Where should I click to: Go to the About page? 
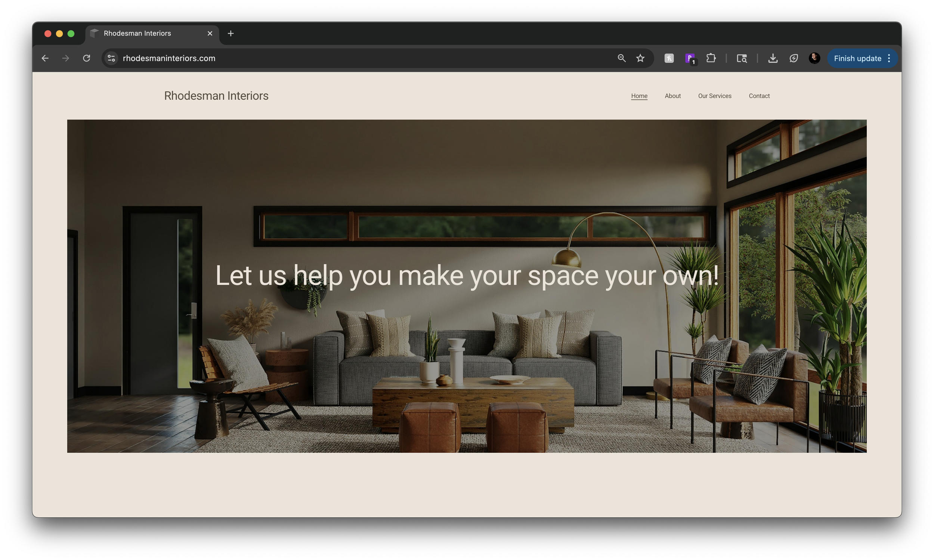(672, 96)
